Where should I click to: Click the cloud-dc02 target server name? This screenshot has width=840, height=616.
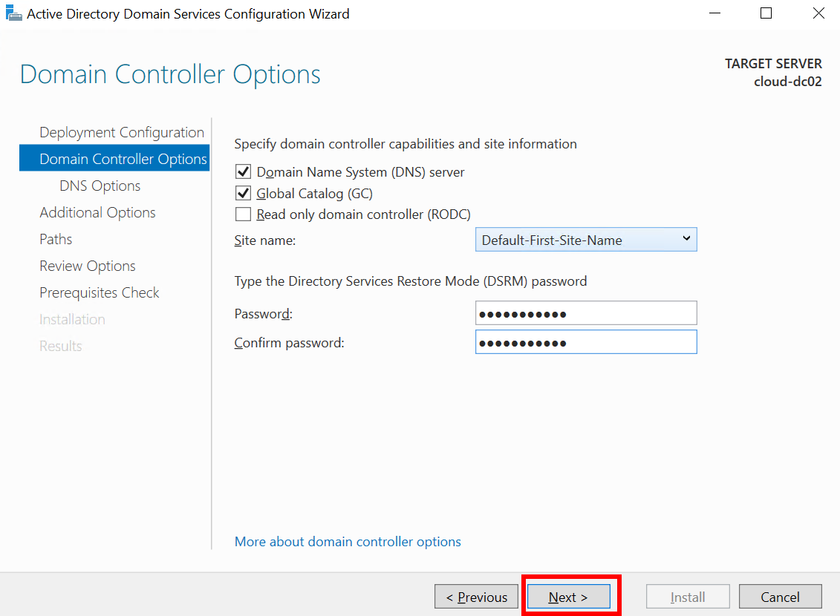(x=787, y=82)
